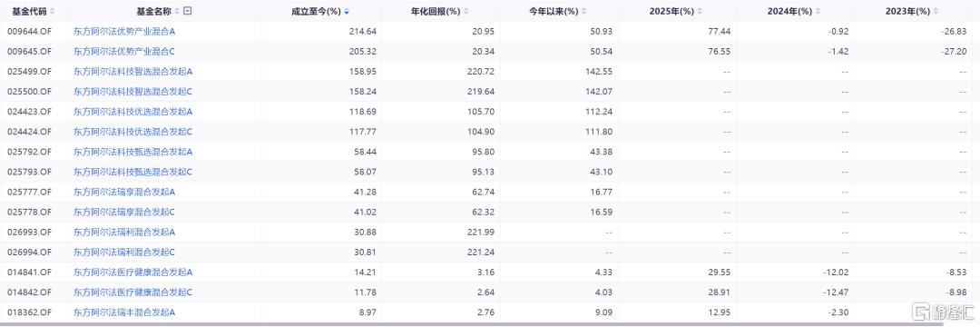This screenshot has width=980, height=327.
Task: Toggle the 成立至今(%) sort arrow
Action: pos(347,11)
